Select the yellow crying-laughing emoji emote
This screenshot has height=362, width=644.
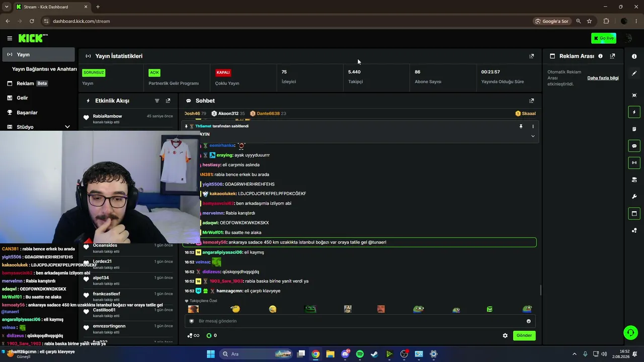click(x=273, y=309)
